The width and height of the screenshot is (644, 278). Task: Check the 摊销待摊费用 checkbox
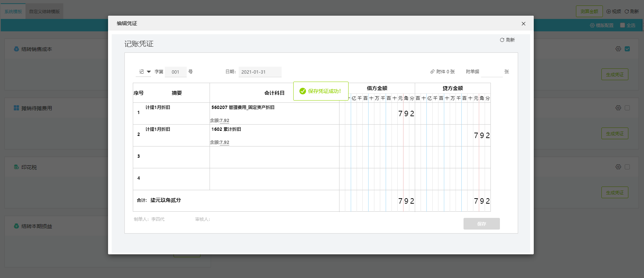coord(627,108)
